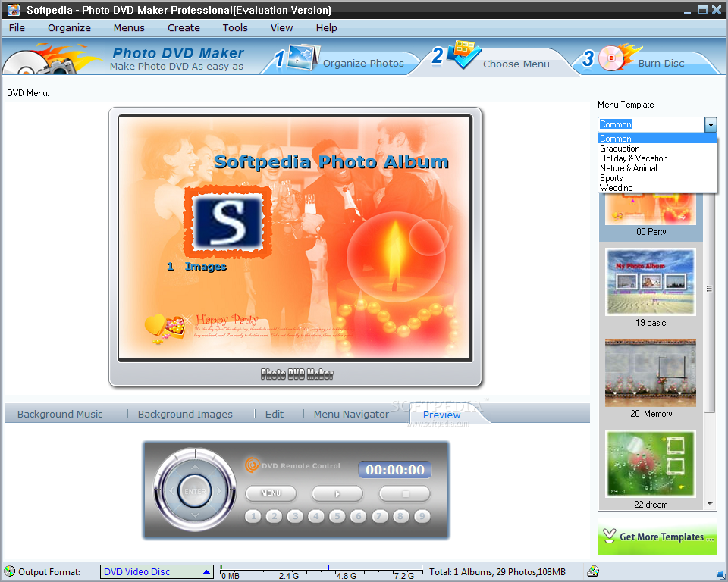Click number 9 on the remote
The image size is (728, 582).
click(422, 516)
